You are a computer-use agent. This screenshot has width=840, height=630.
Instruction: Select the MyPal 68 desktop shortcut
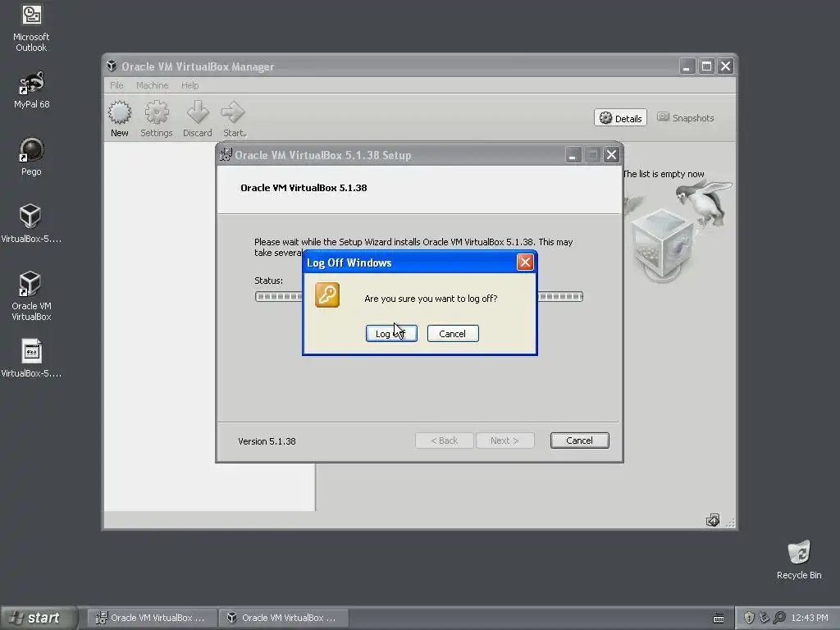pos(31,89)
